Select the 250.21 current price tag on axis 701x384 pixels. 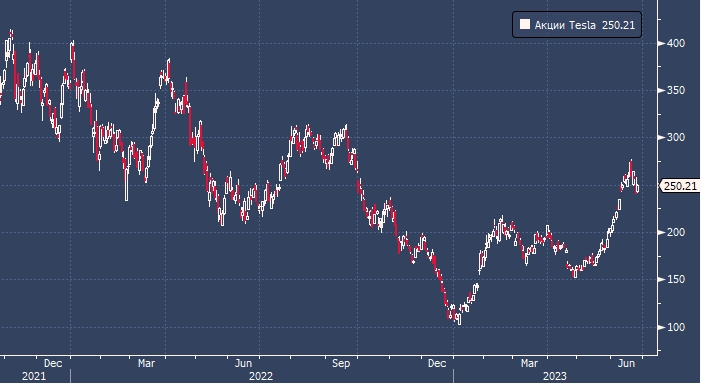click(680, 186)
